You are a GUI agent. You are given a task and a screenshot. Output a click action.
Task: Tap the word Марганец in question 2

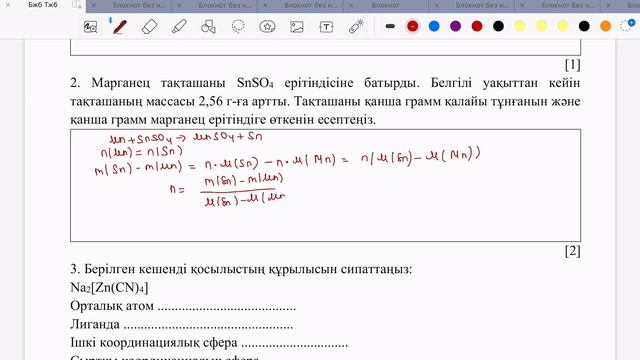point(121,83)
